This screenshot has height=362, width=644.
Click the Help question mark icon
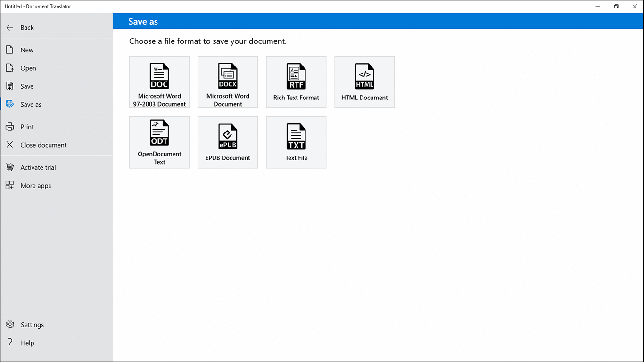pos(10,343)
